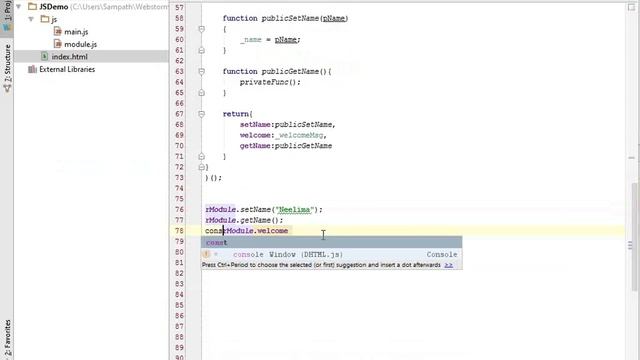Click the inspection status square at editor top-right
This screenshot has width=640, height=360.
(631, 7)
